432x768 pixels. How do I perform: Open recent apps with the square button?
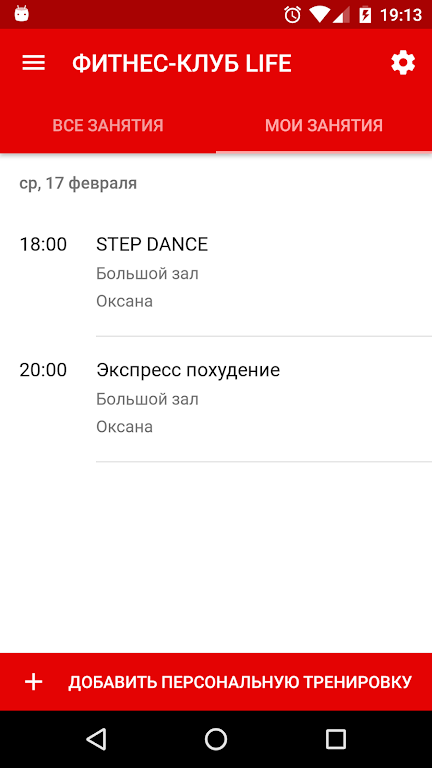pos(336,739)
